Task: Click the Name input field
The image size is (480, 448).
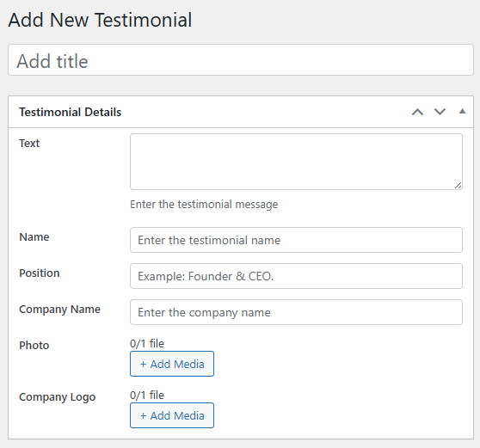Action: click(x=296, y=240)
